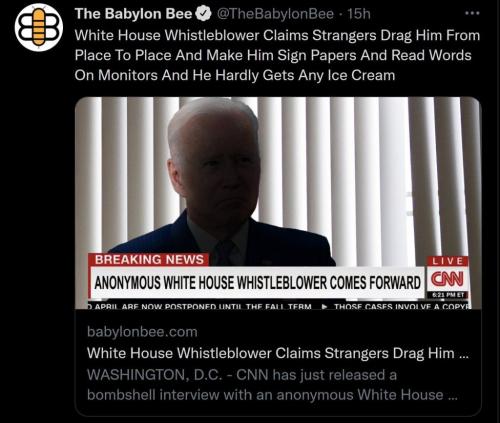Click the scrolling news ticker at the image bottom
This screenshot has width=500, height=423.
[x=278, y=305]
